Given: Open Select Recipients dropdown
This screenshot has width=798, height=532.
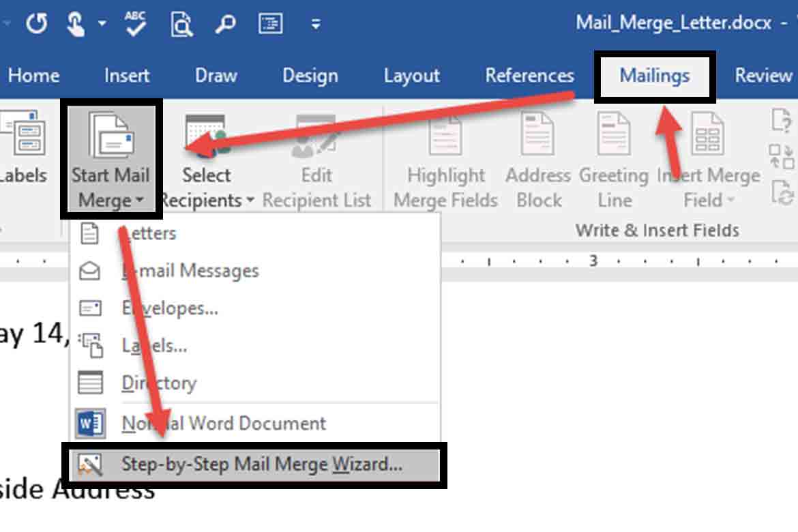Looking at the screenshot, I should coord(207,161).
